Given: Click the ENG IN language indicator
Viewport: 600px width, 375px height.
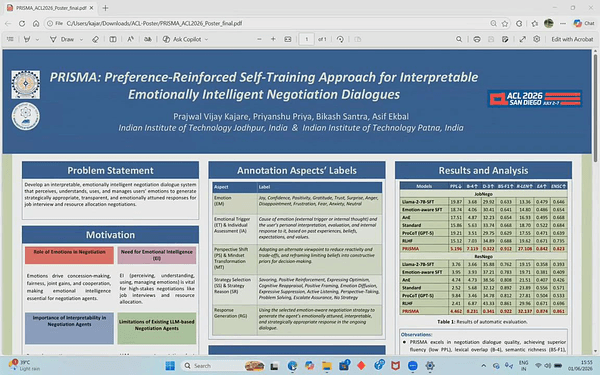Looking at the screenshot, I should click(523, 365).
